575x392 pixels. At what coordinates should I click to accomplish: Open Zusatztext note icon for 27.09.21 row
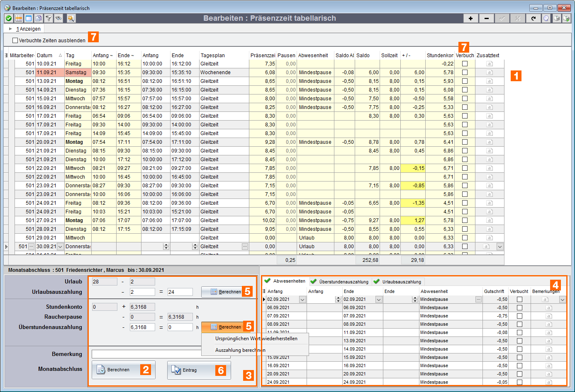tap(490, 220)
